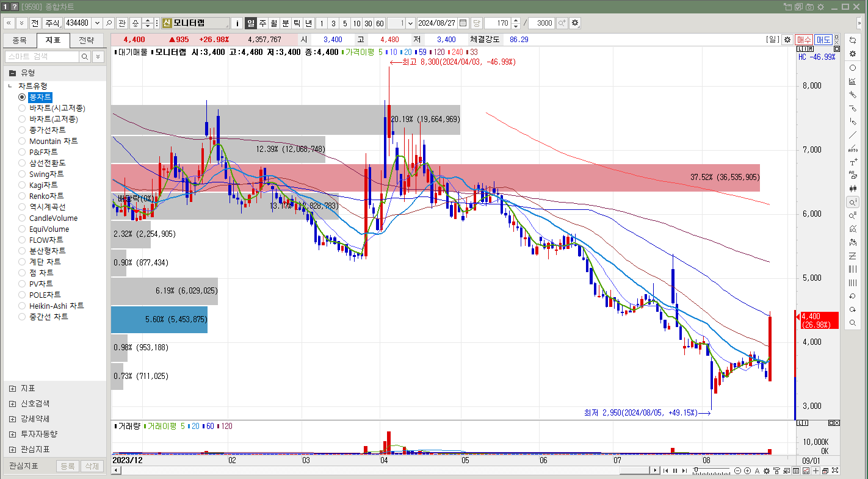Select the diagonal trend line tool
Image resolution: width=868 pixels, height=479 pixels.
tap(853, 135)
